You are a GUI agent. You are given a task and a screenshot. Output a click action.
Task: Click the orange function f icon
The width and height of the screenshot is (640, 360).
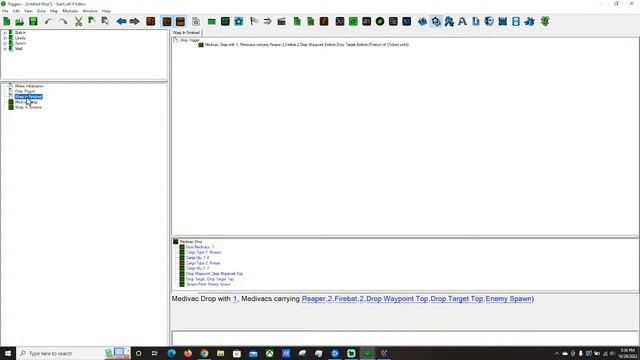click(324, 21)
